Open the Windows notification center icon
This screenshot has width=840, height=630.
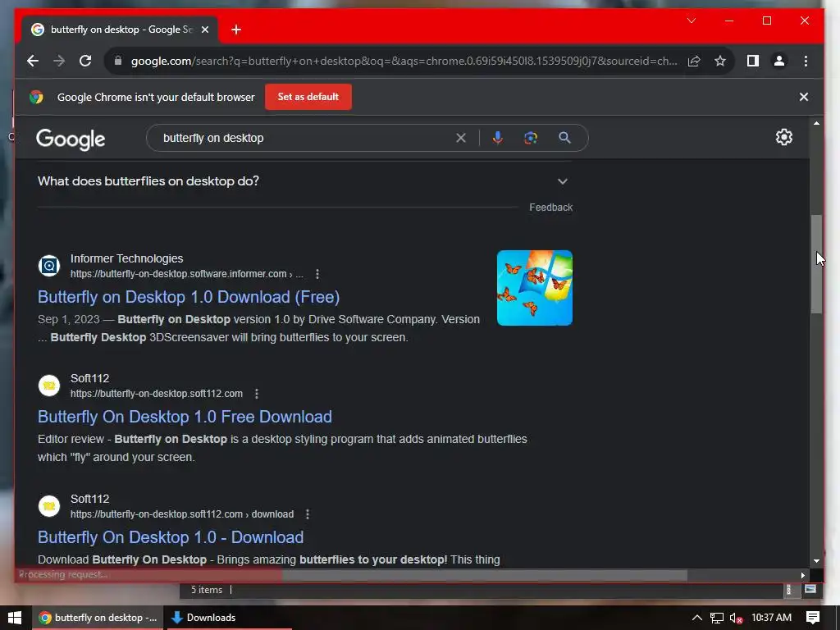click(x=813, y=618)
